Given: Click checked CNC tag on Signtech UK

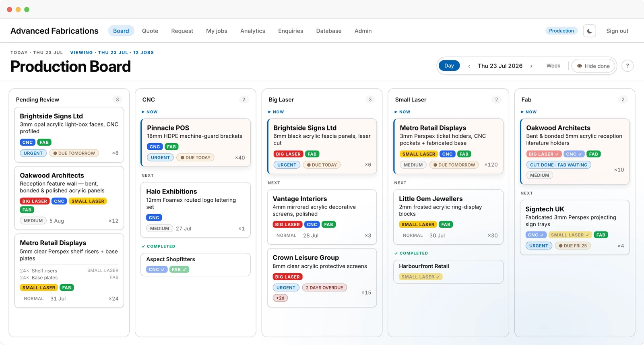Looking at the screenshot, I should tap(536, 235).
